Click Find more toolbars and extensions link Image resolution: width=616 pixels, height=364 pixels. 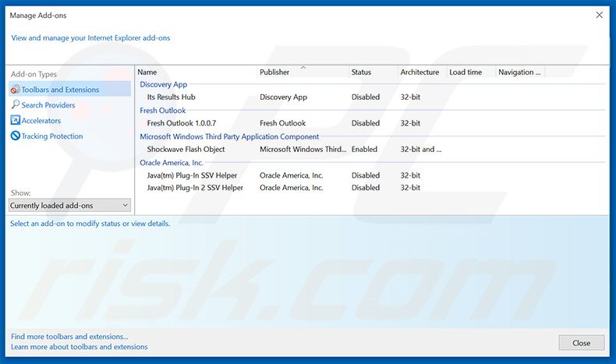click(69, 337)
